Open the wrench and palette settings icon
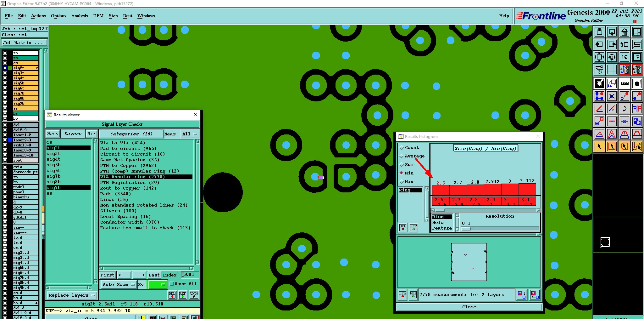644x319 pixels. [x=599, y=70]
